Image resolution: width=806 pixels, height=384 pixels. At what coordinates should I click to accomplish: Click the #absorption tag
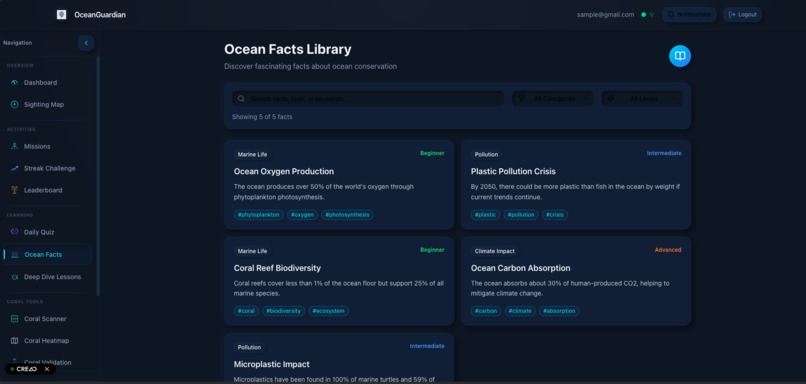(x=559, y=311)
